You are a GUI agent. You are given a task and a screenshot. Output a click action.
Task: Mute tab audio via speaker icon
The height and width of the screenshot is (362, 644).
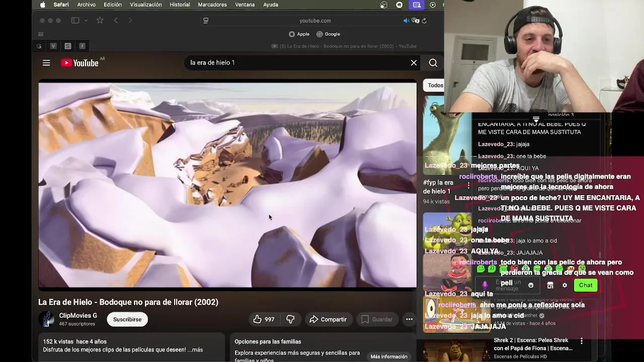pos(406,21)
